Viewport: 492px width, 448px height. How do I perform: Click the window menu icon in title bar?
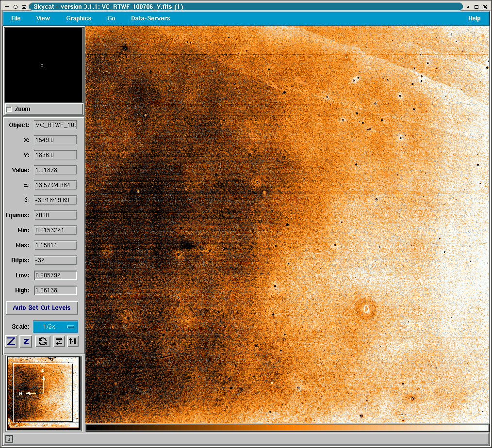7,7
